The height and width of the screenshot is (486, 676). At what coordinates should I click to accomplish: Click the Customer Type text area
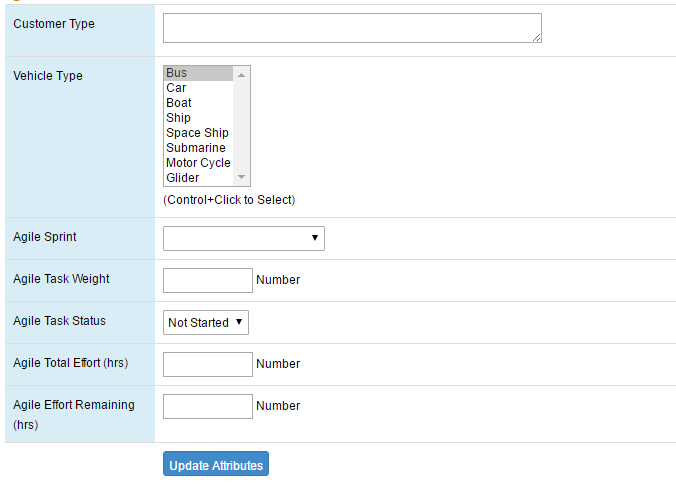(352, 28)
